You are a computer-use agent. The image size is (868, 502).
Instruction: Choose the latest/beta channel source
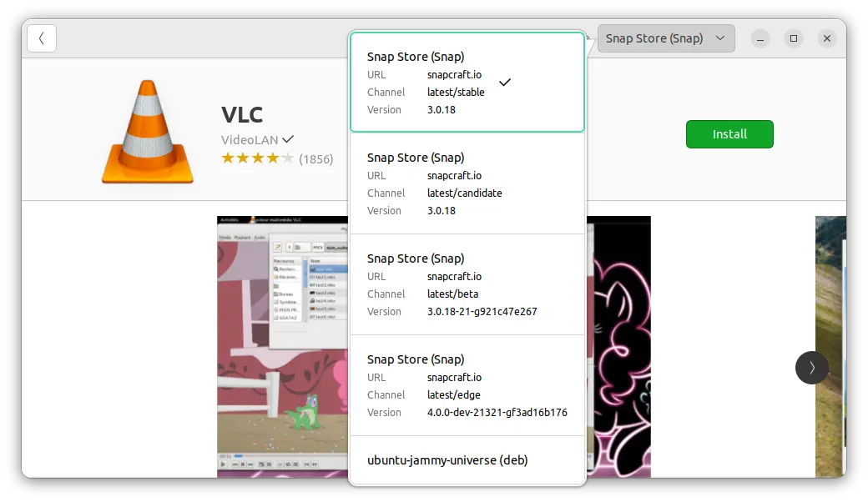[x=467, y=284]
